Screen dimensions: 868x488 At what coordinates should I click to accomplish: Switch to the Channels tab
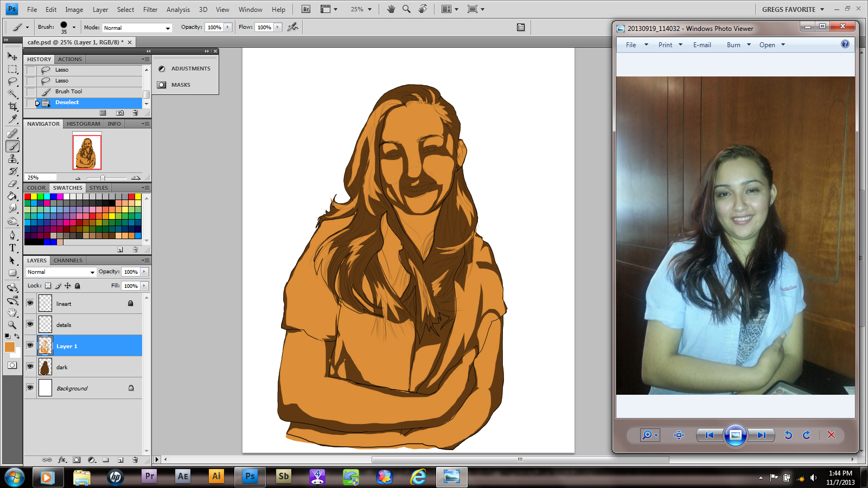click(x=68, y=260)
